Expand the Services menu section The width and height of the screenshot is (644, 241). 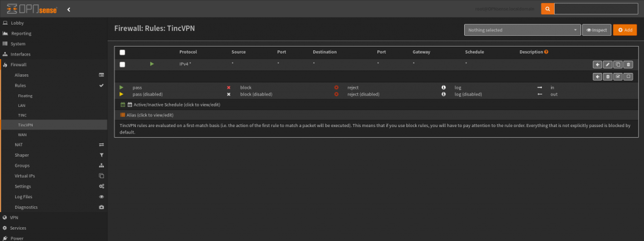pos(53,228)
